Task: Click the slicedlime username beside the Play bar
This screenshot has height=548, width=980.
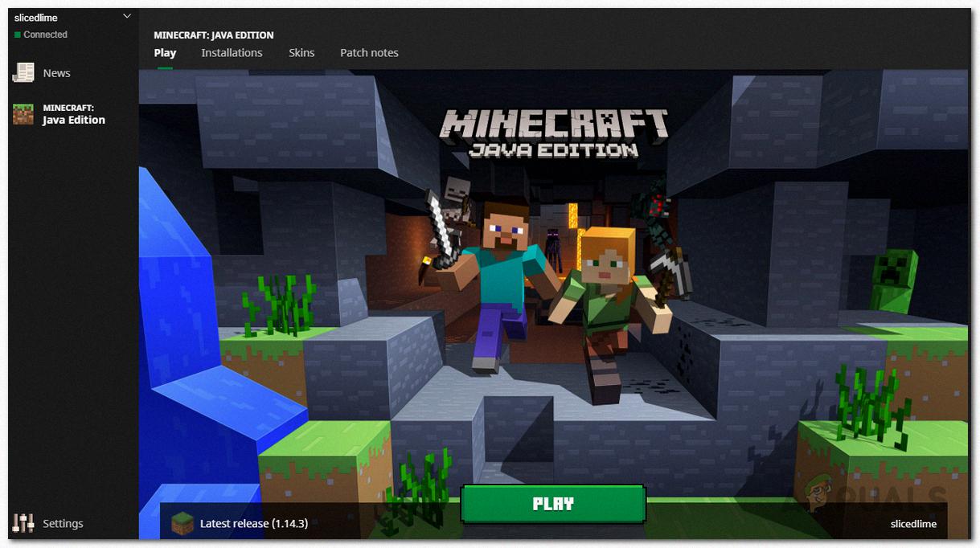Action: 913,524
